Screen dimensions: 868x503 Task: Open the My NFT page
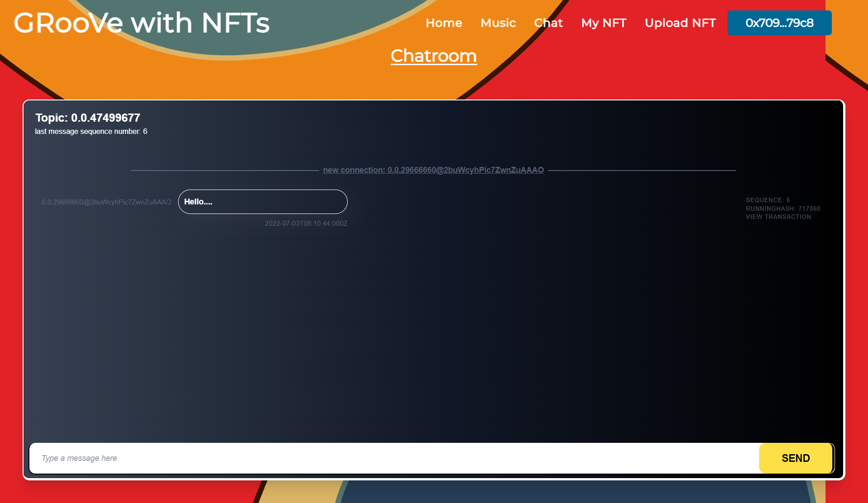[604, 23]
